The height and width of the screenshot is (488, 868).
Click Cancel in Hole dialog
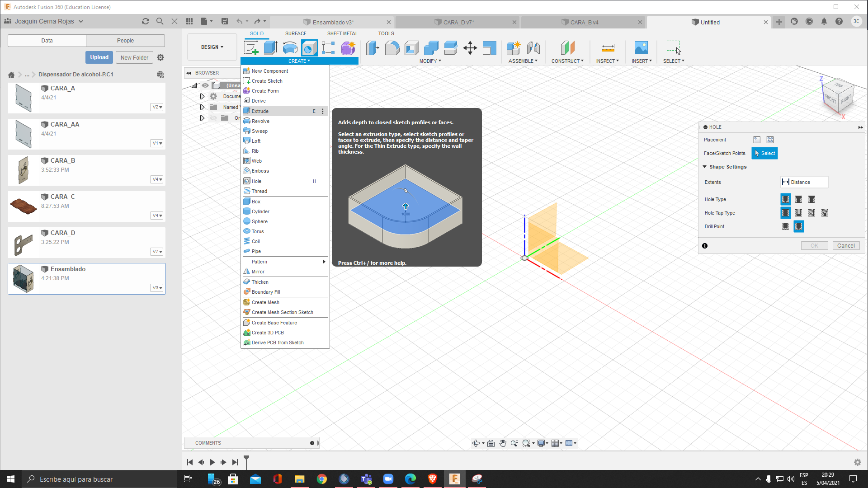click(x=845, y=246)
